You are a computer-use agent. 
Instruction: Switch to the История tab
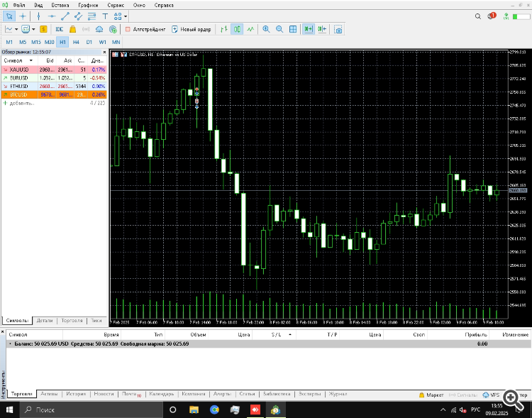click(76, 394)
